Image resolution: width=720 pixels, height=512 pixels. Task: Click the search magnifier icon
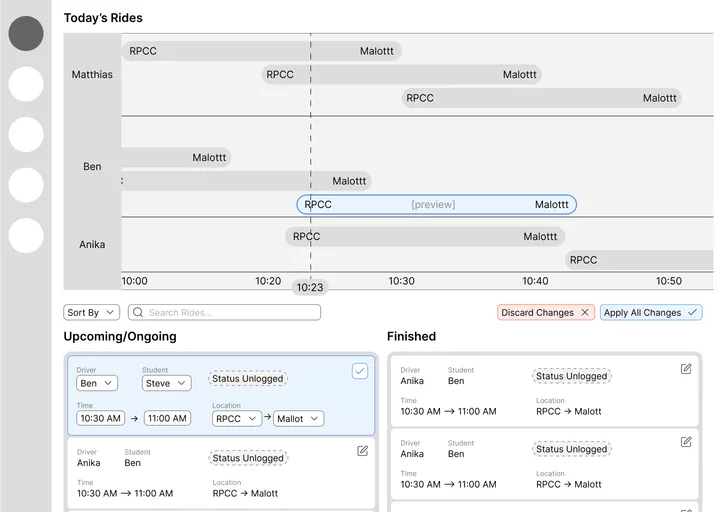tap(138, 312)
